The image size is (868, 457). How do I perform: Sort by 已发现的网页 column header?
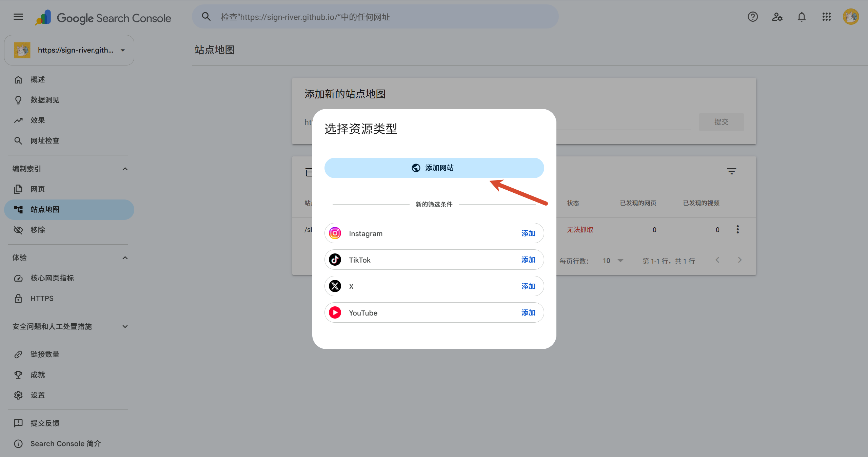coord(638,203)
